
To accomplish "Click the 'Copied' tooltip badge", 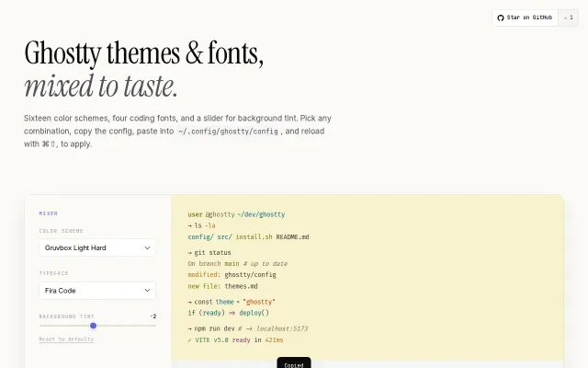I will pos(294,363).
